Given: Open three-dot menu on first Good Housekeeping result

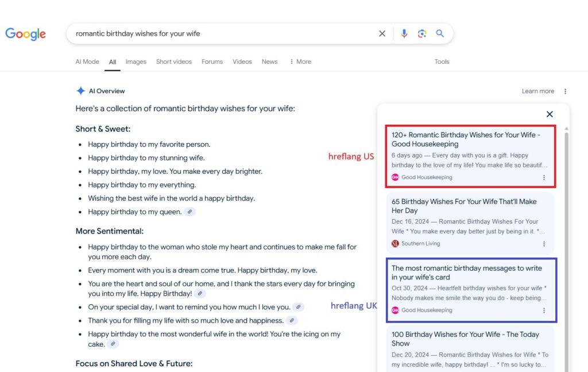Looking at the screenshot, I should (544, 178).
